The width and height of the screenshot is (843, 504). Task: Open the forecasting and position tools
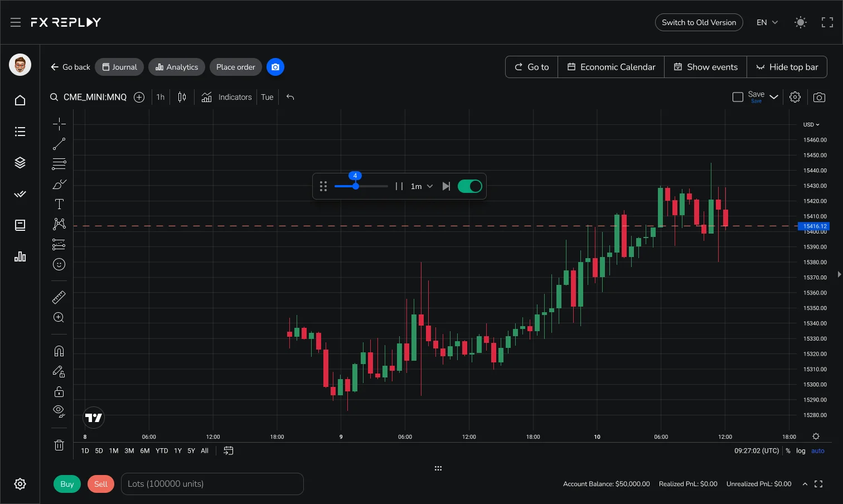[x=59, y=244]
